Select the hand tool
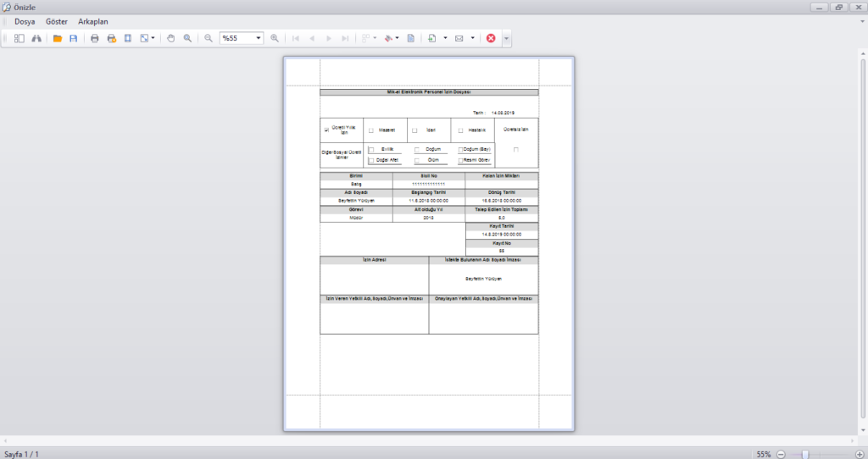 pos(170,38)
